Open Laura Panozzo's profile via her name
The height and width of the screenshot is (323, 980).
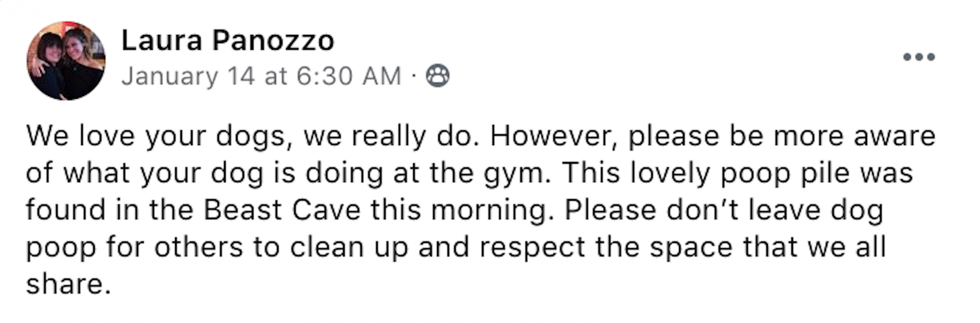[x=227, y=41]
